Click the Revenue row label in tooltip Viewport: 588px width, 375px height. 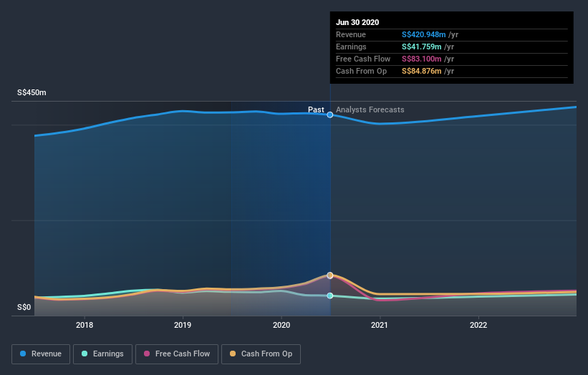coord(351,34)
